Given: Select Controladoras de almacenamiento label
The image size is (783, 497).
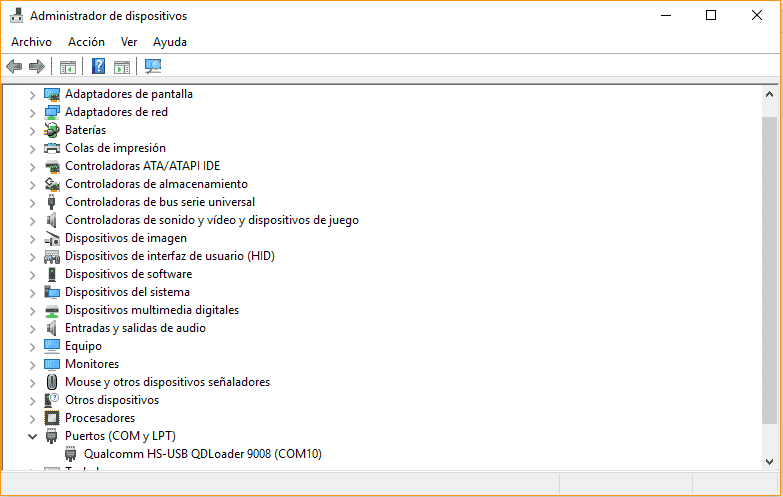Looking at the screenshot, I should tap(156, 184).
